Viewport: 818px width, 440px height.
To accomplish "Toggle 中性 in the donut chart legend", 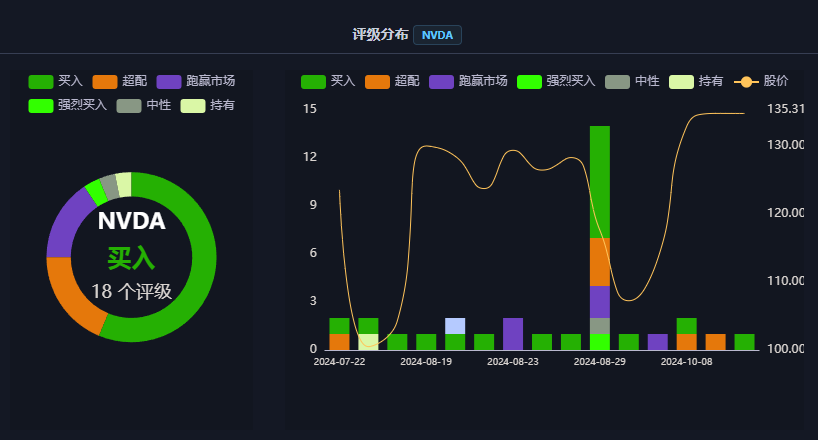I will (x=144, y=105).
